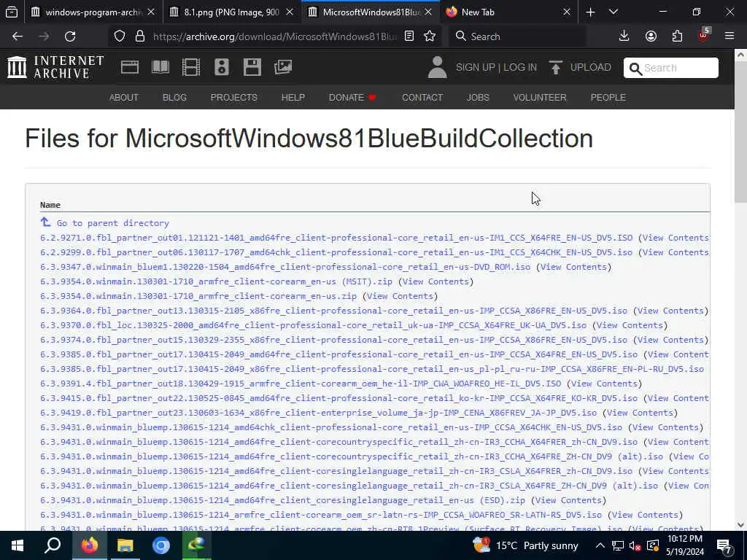Click the page vertical scrollbar thumb
This screenshot has width=747, height=560.
(740, 133)
